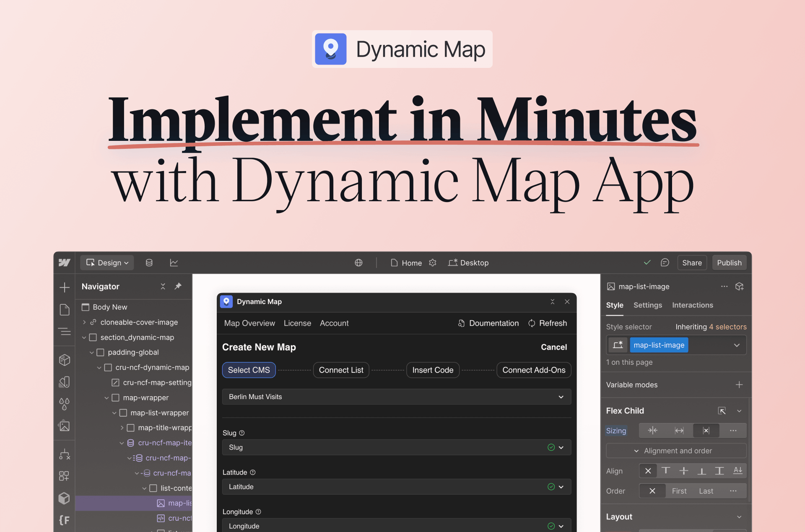
Task: Set Order to First
Action: coord(679,491)
